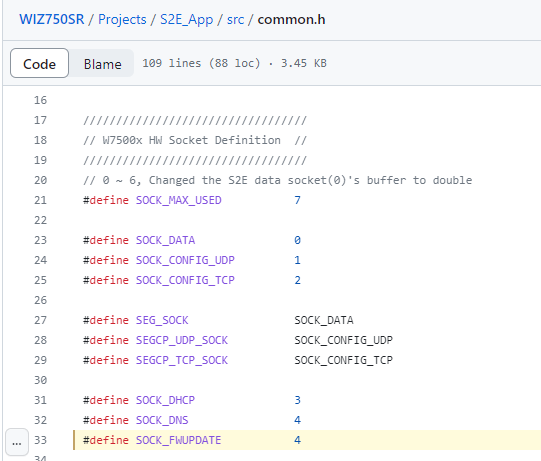The width and height of the screenshot is (541, 461).
Task: Switch to the Blame view tab
Action: tap(102, 63)
